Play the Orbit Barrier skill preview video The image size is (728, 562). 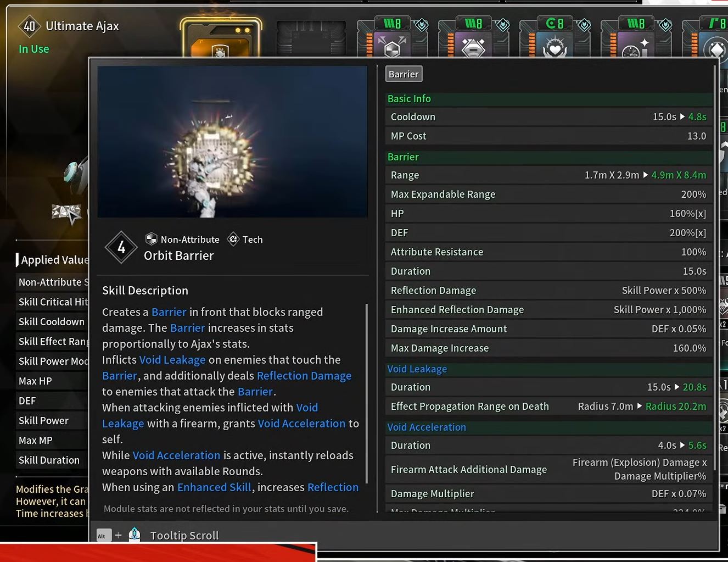[x=233, y=142]
